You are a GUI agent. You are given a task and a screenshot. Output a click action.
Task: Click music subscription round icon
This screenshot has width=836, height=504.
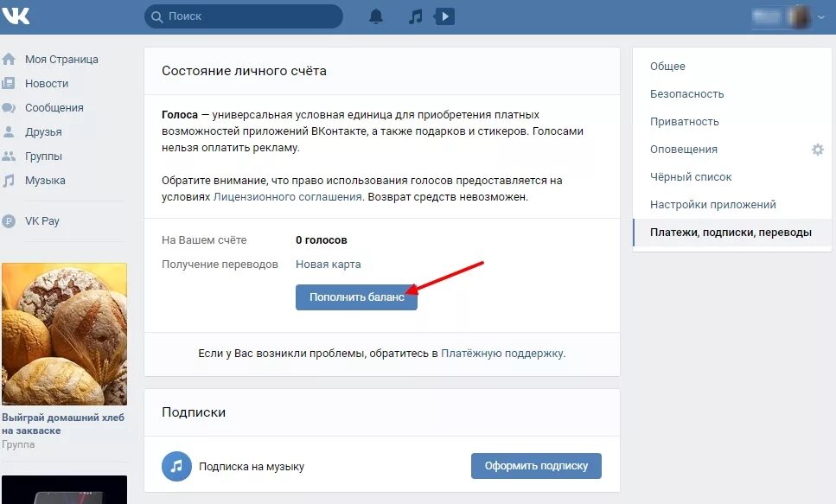coord(176,466)
